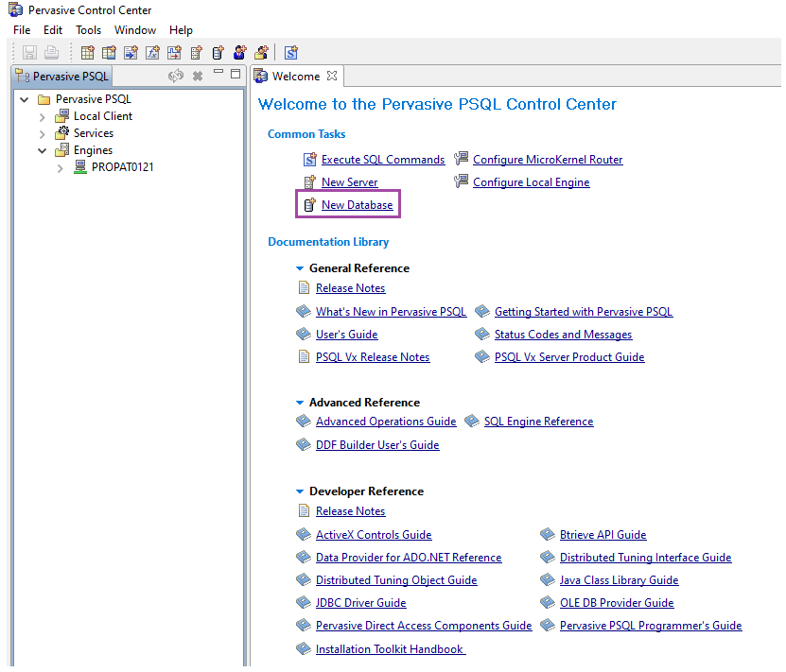Minimize the Pervasive PSQL explorer panel
This screenshot has width=786, height=672.
coord(218,72)
